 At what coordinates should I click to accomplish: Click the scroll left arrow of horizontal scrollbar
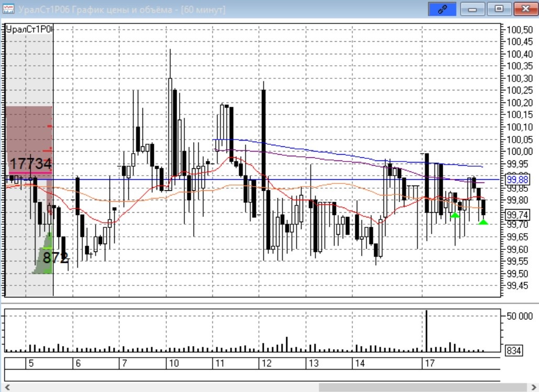7,387
